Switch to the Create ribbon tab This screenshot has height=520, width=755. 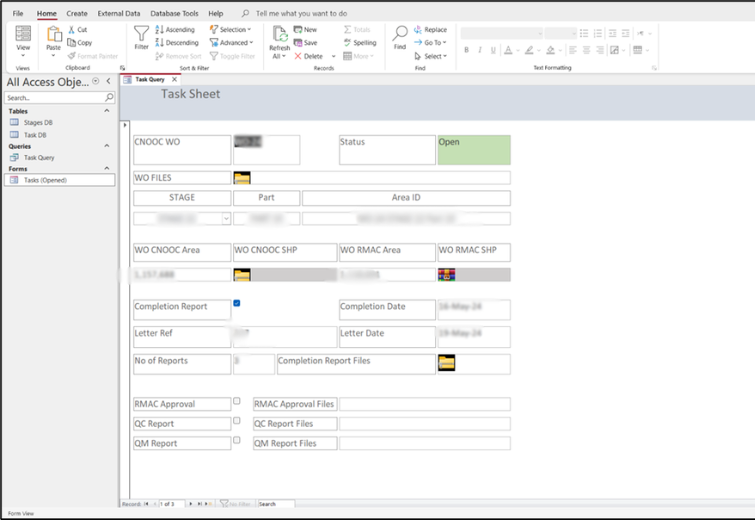pos(77,14)
